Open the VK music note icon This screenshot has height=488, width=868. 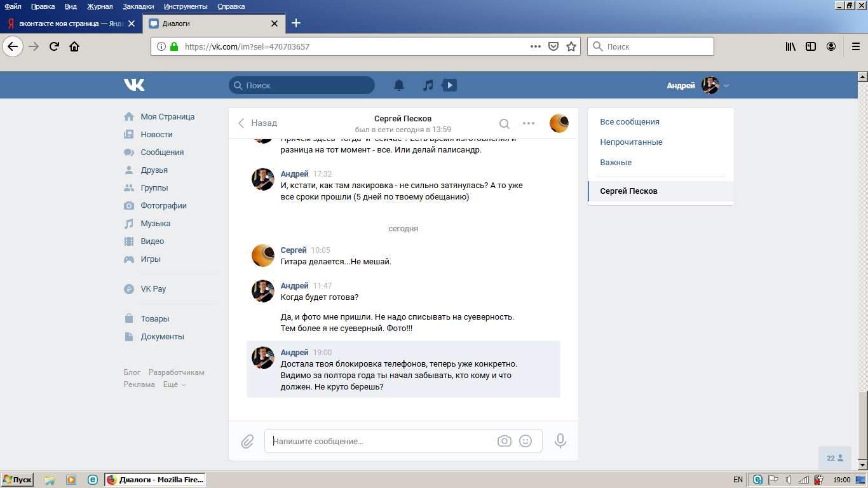pyautogui.click(x=428, y=85)
